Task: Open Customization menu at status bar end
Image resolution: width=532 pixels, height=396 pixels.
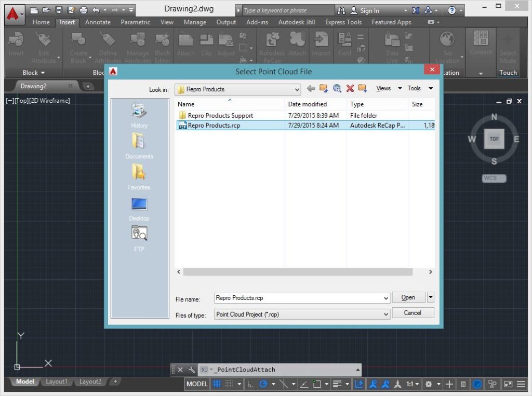Action: point(521,384)
